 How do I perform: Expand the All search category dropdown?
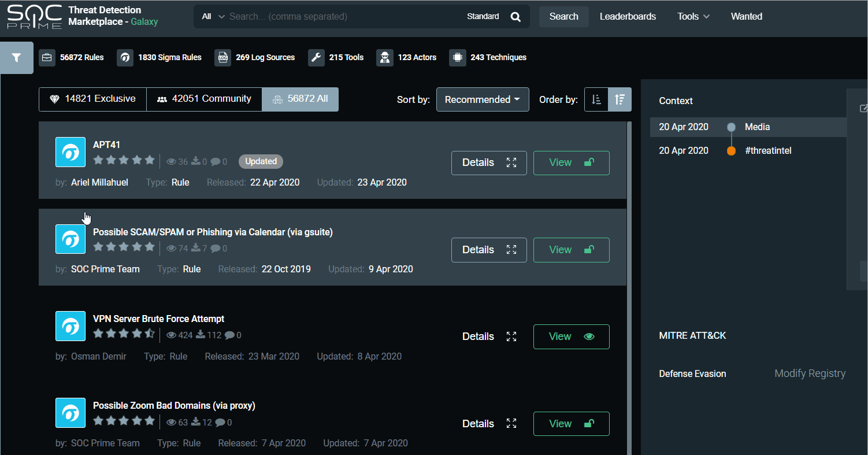tap(213, 17)
